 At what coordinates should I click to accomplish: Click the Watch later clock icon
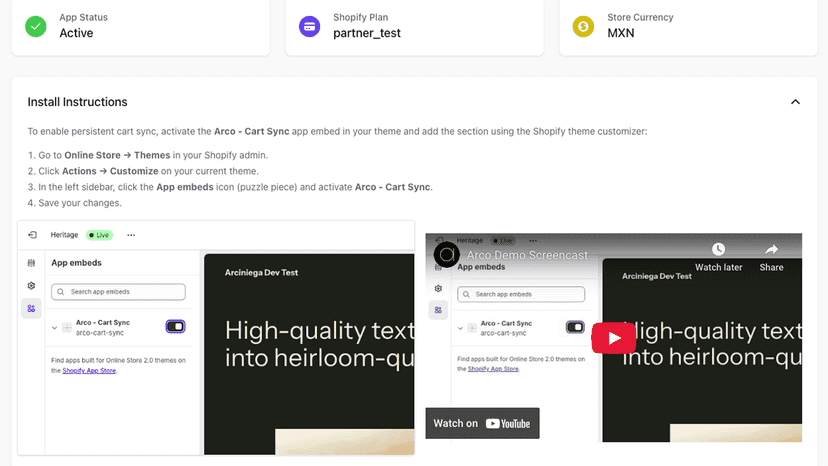coord(718,249)
